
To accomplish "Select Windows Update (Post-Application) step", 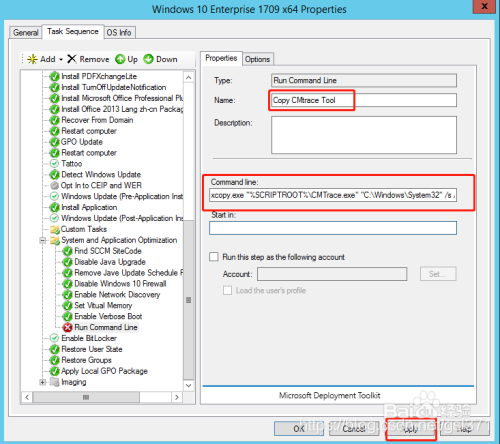I will (x=122, y=218).
